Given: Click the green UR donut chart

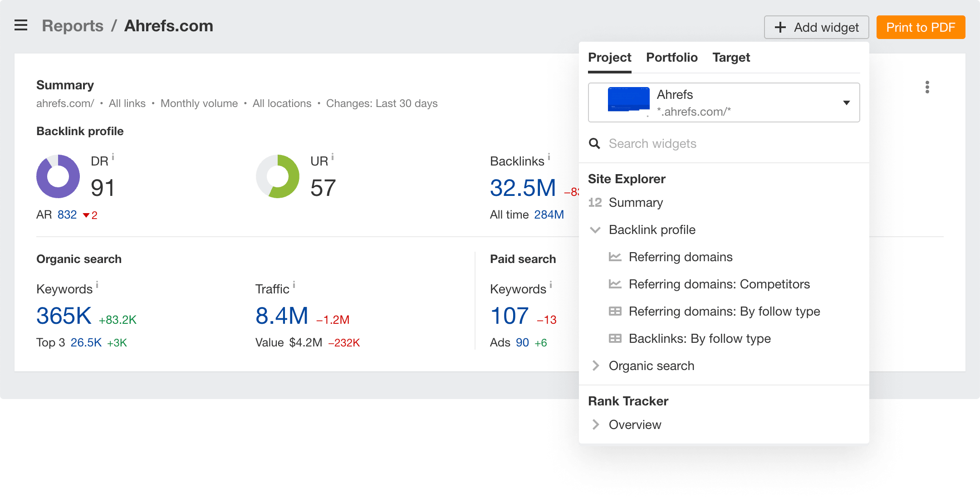Looking at the screenshot, I should [278, 176].
